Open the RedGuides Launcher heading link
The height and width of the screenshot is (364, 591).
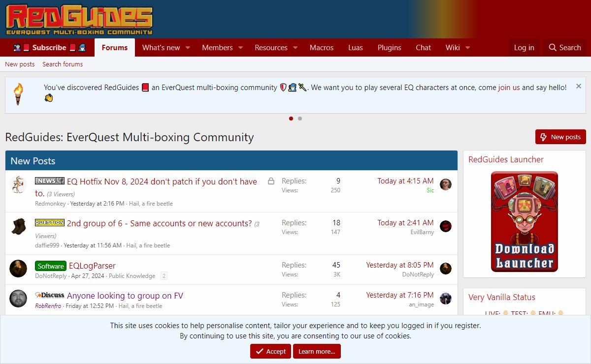(x=506, y=159)
